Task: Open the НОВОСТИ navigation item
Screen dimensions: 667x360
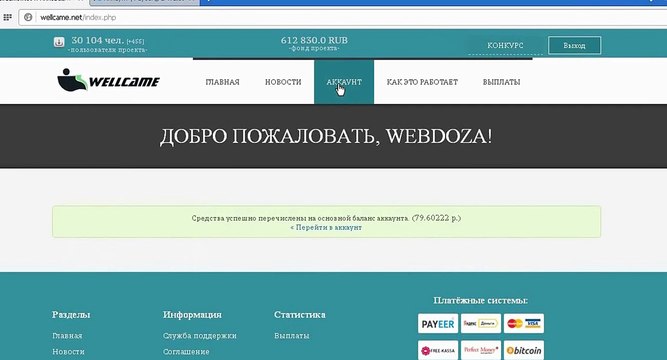Action: (283, 82)
